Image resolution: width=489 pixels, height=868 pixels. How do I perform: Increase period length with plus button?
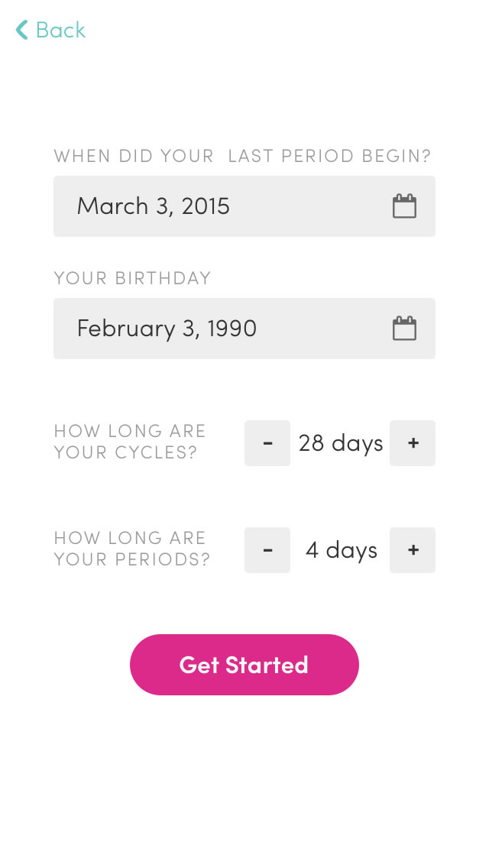coord(413,550)
